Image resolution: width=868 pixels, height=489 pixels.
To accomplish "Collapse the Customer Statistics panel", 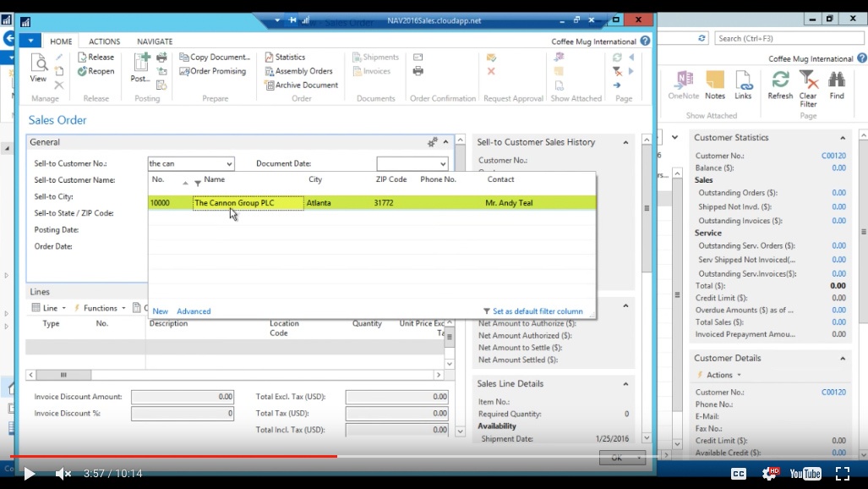I will 843,138.
